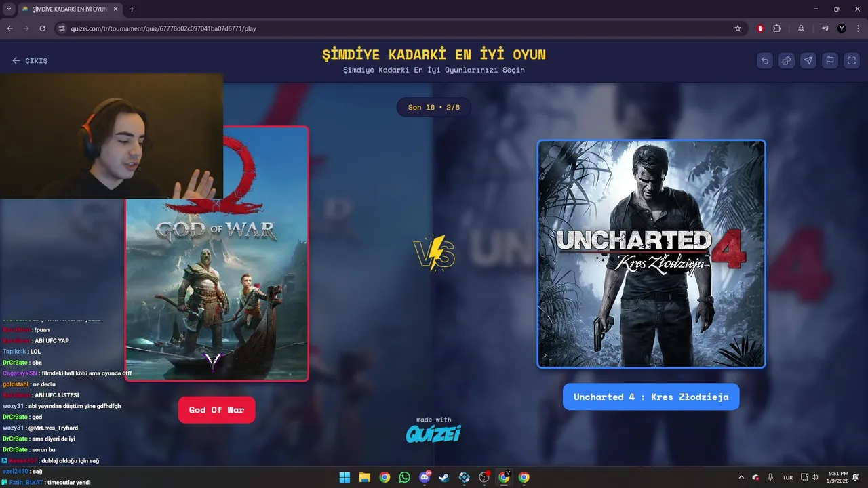Click chat message 'timeoutlar yendi'
The width and height of the screenshot is (868, 488).
click(68, 483)
